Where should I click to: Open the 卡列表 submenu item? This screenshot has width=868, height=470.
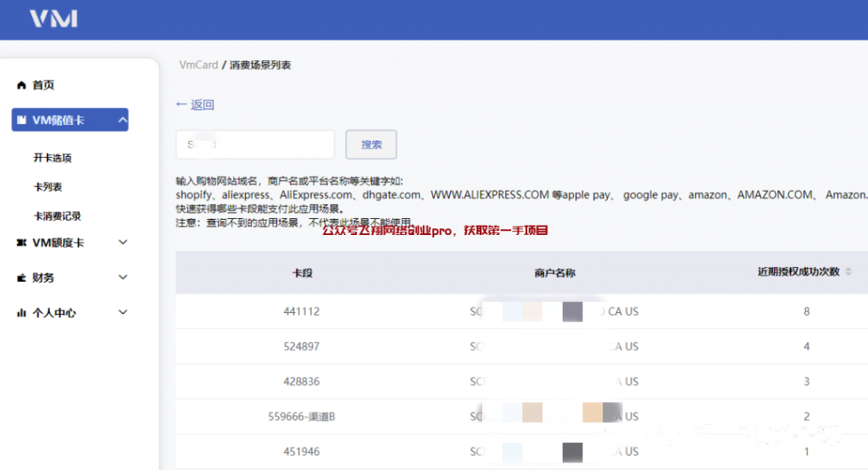[48, 187]
